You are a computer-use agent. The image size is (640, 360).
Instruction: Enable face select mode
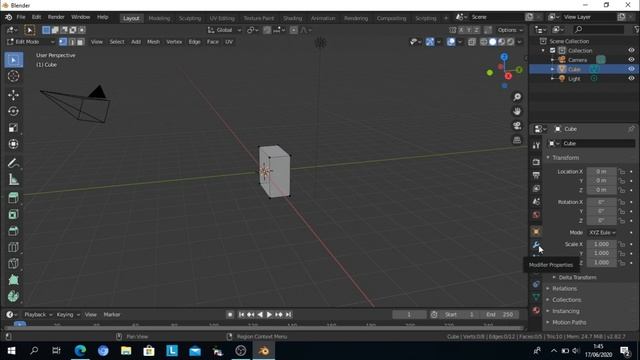(x=80, y=42)
